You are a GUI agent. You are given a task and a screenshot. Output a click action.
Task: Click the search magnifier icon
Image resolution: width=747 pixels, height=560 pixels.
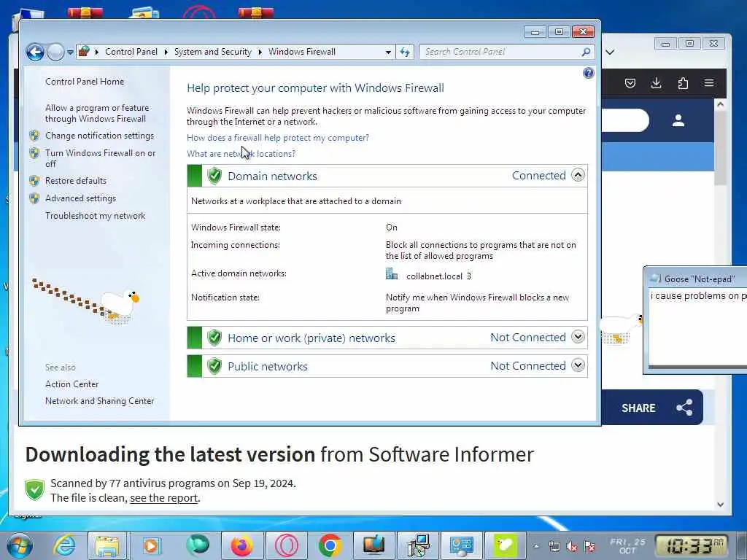pos(587,52)
